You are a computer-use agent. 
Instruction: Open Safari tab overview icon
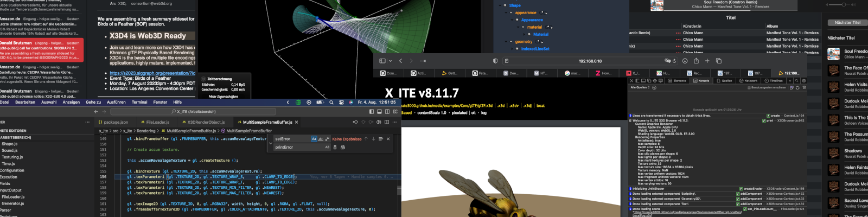(x=719, y=61)
